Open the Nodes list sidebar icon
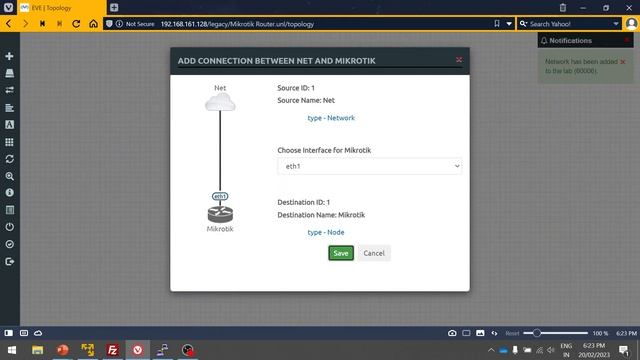Viewport: 640px width, 360px height. 9,73
